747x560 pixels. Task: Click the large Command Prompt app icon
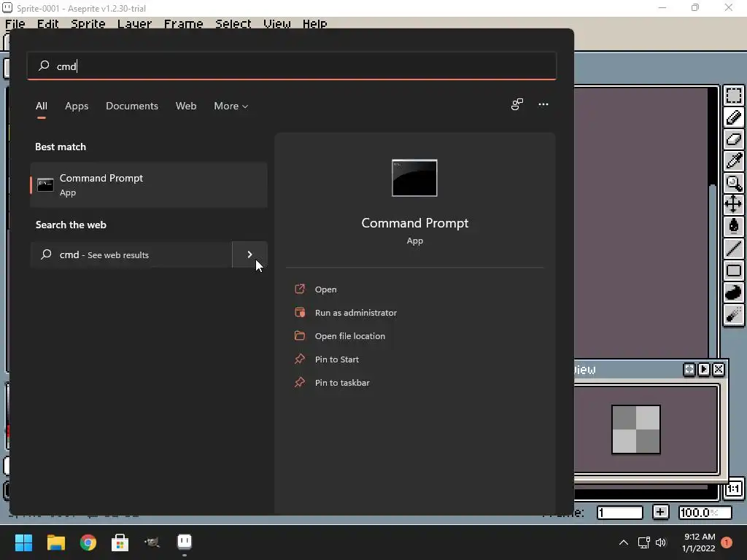click(x=414, y=178)
